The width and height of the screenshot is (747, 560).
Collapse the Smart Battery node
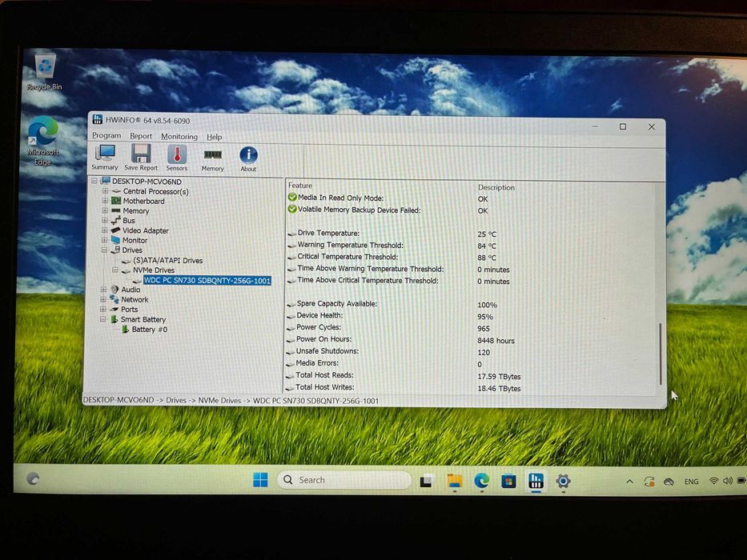(x=103, y=319)
